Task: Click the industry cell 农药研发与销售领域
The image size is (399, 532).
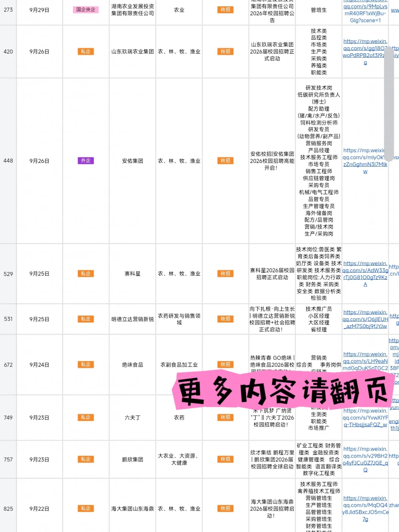Action: point(179,319)
